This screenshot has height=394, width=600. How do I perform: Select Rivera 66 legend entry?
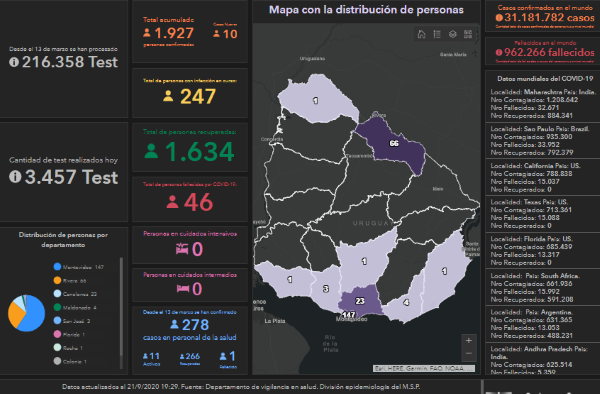tap(70, 280)
